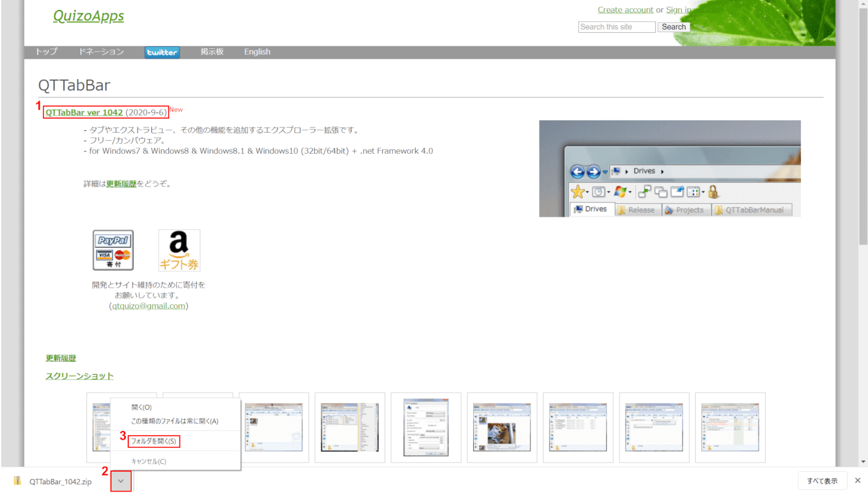
Task: Download QTTabBar ver 1042 link
Action: [x=84, y=113]
